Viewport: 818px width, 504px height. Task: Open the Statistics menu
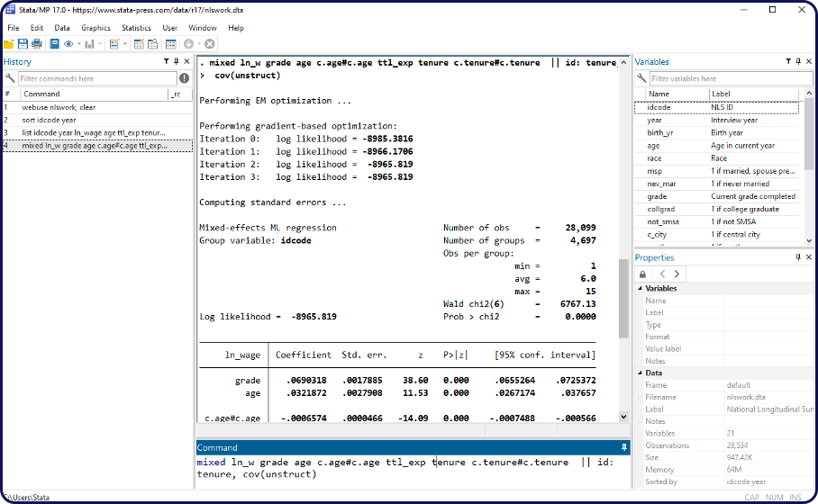coord(137,28)
